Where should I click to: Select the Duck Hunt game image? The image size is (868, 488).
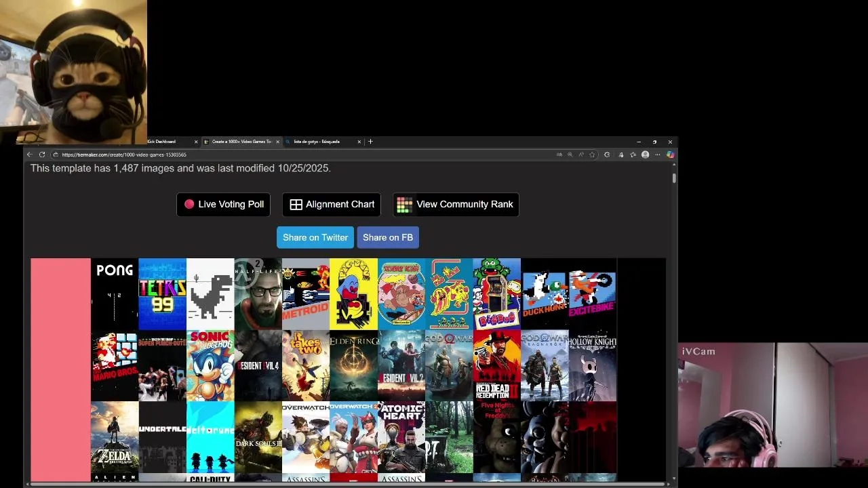point(545,293)
